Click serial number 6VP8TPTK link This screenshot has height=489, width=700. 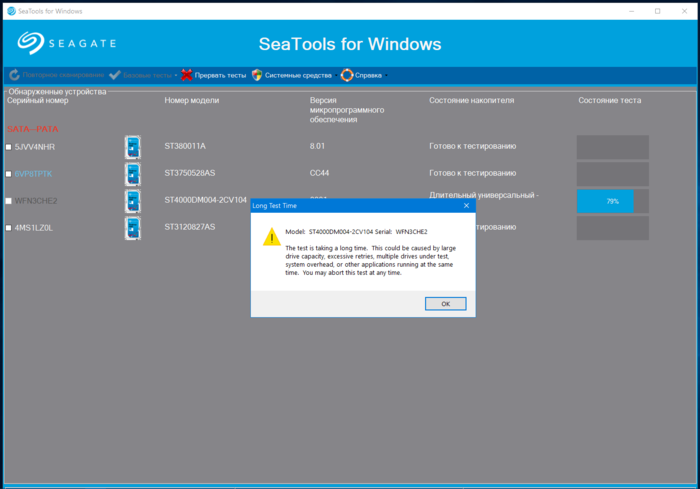pyautogui.click(x=33, y=174)
